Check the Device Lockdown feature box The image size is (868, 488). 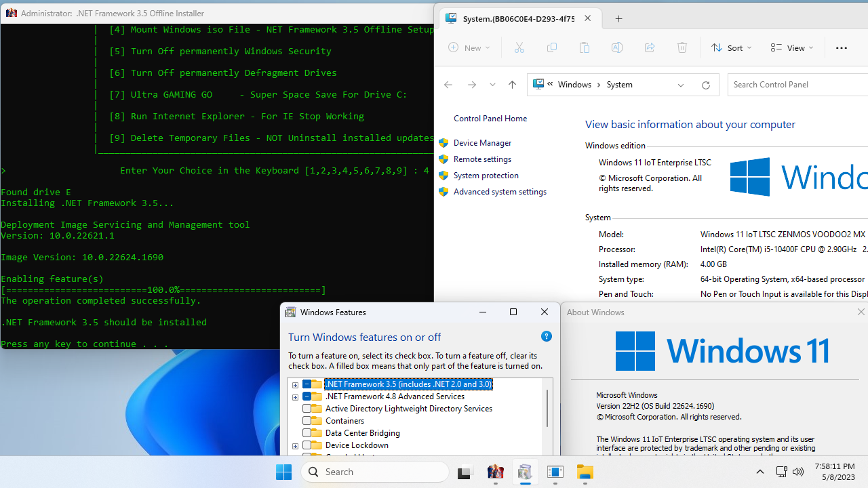coord(307,445)
